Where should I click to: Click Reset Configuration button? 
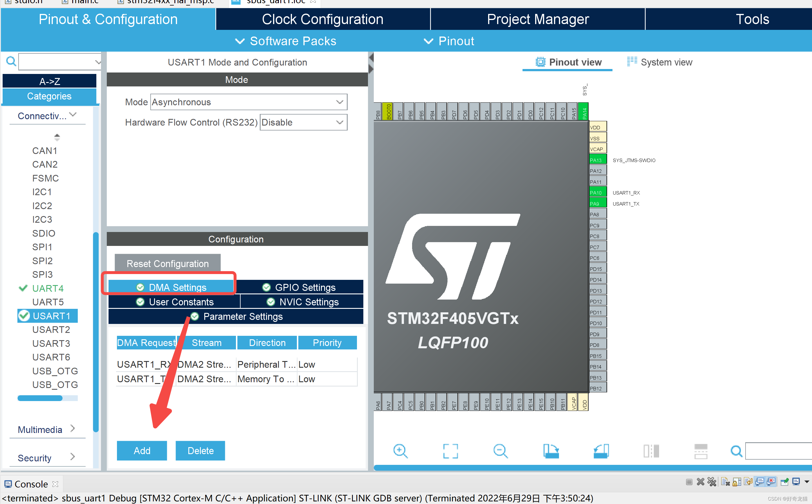[x=167, y=263]
